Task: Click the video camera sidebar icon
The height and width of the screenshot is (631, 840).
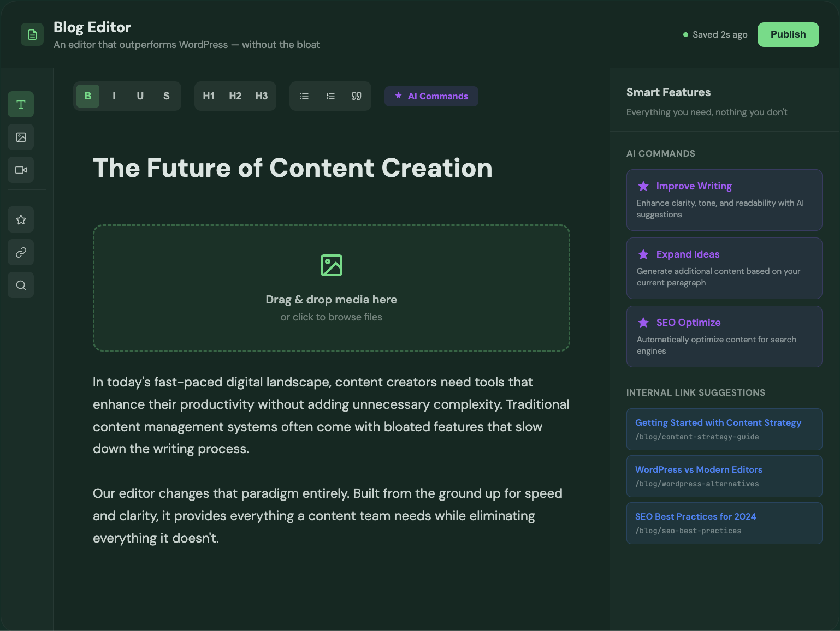Action: coord(21,170)
